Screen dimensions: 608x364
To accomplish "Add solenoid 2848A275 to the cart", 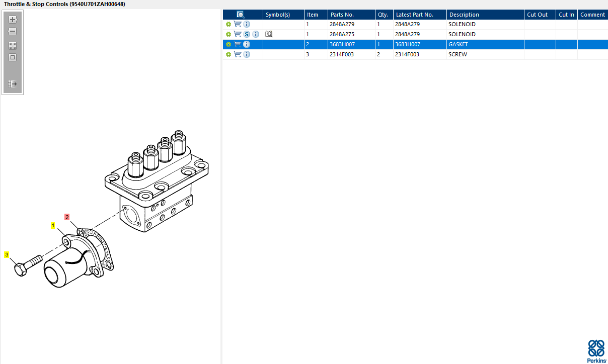I will [238, 34].
